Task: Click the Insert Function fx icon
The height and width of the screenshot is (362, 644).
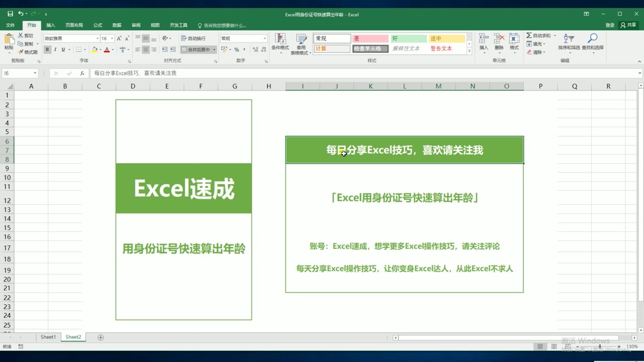Action: pyautogui.click(x=82, y=73)
